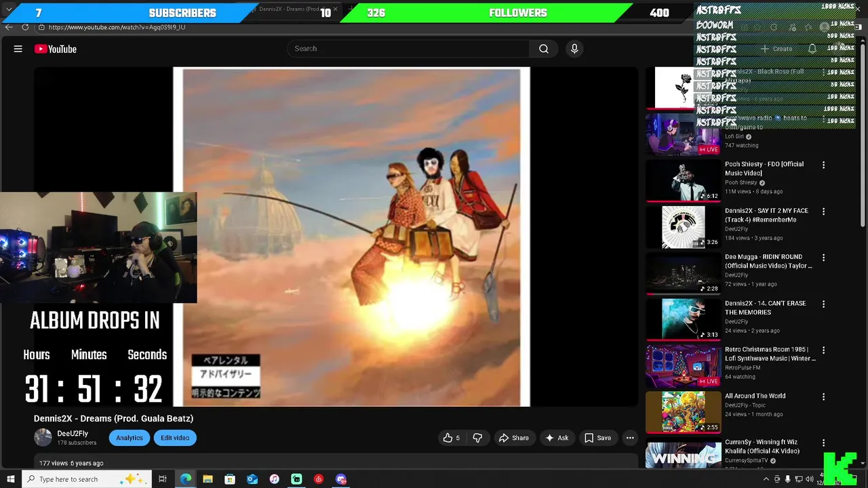Start voice search with the microphone
Viewport: 868px width, 488px height.
[x=574, y=49]
